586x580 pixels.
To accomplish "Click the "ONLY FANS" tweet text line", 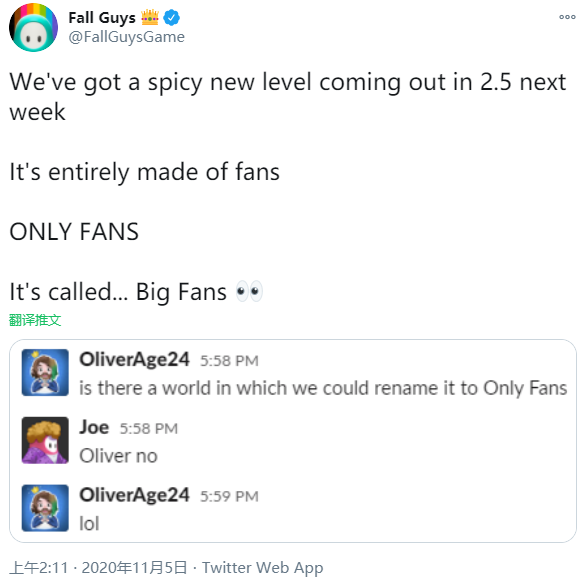I will click(x=74, y=232).
